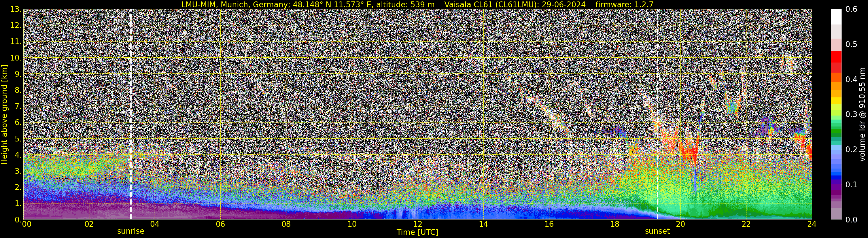Click the height-axis tick label '4.'
The height and width of the screenshot is (238, 868).
click(x=18, y=155)
